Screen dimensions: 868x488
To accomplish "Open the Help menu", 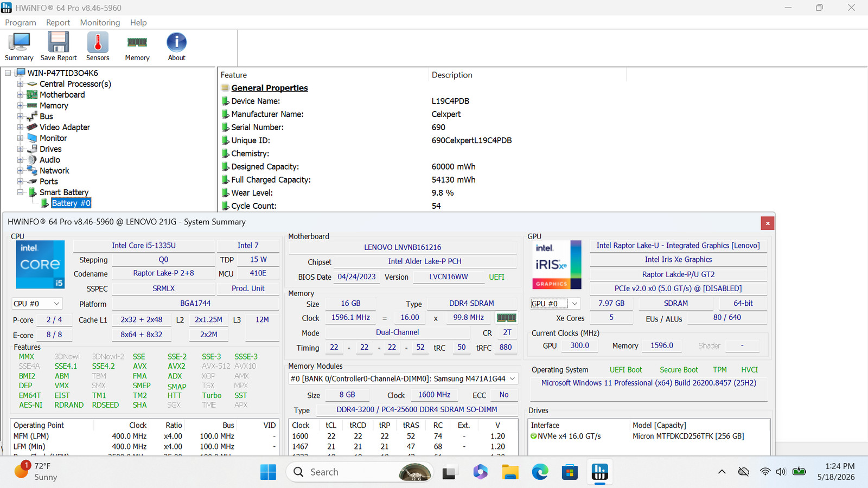I will 138,22.
